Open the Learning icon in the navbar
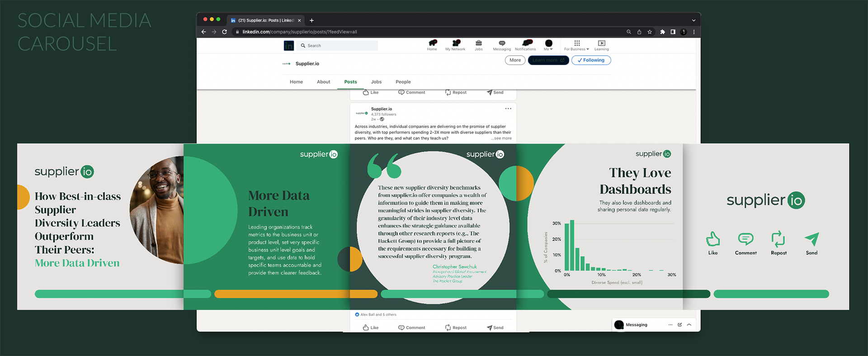 (602, 45)
